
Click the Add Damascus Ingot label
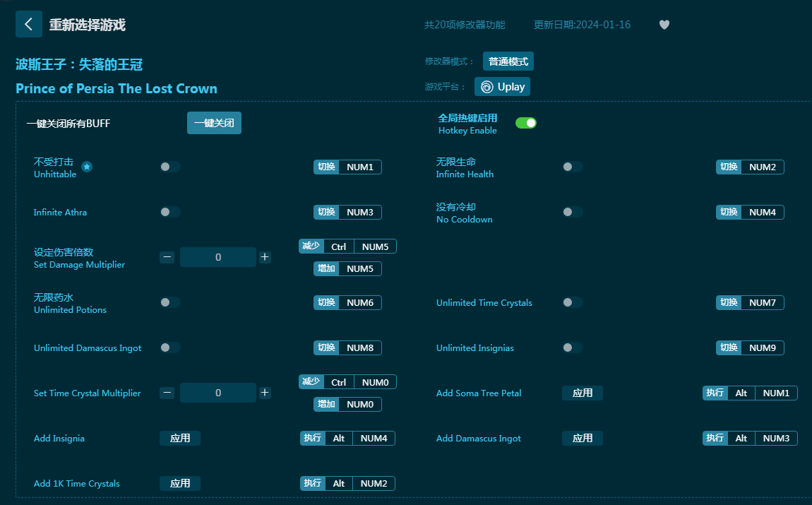479,438
